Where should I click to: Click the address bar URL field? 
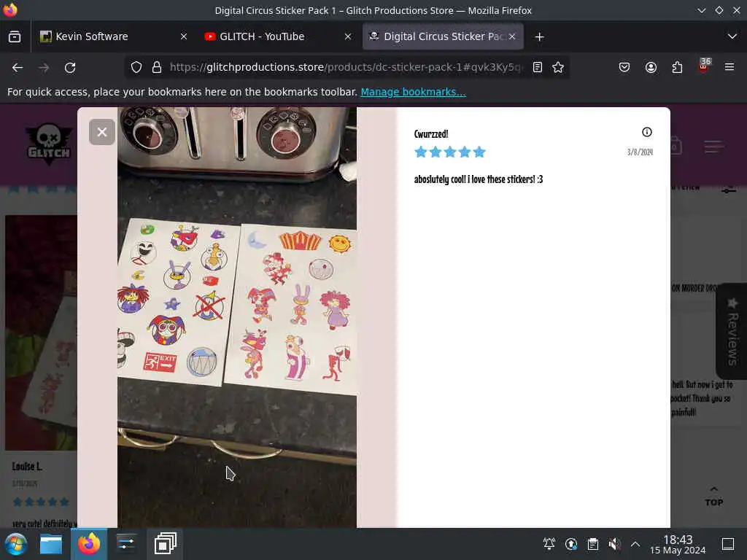pyautogui.click(x=345, y=68)
